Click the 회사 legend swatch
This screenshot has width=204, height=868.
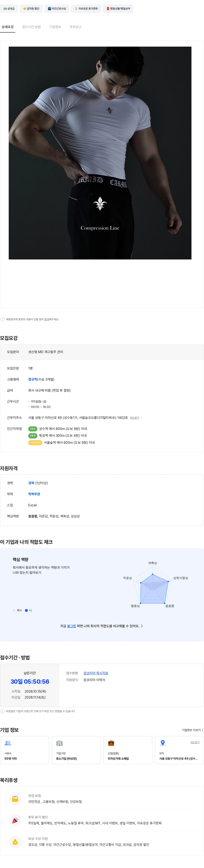(x=14, y=611)
